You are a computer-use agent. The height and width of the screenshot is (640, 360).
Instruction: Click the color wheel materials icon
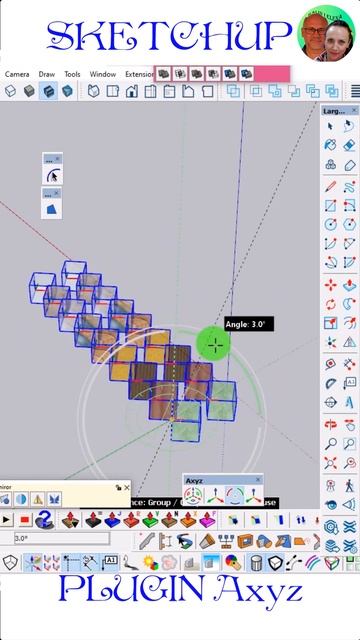(233, 563)
